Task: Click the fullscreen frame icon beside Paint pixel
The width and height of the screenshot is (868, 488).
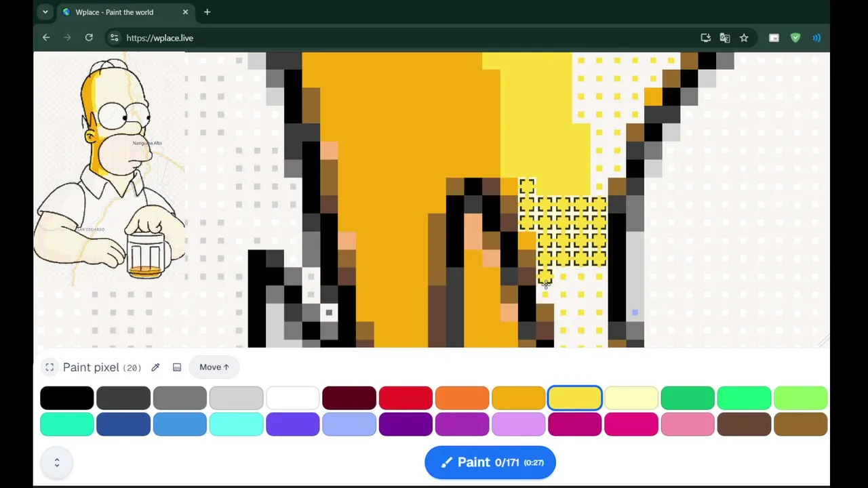Action: [50, 367]
